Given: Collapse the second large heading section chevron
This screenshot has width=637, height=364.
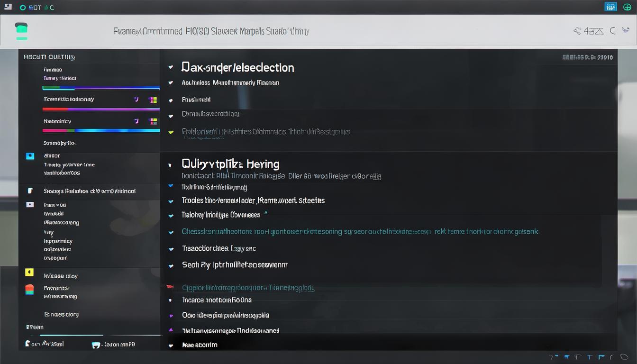Looking at the screenshot, I should tap(171, 165).
